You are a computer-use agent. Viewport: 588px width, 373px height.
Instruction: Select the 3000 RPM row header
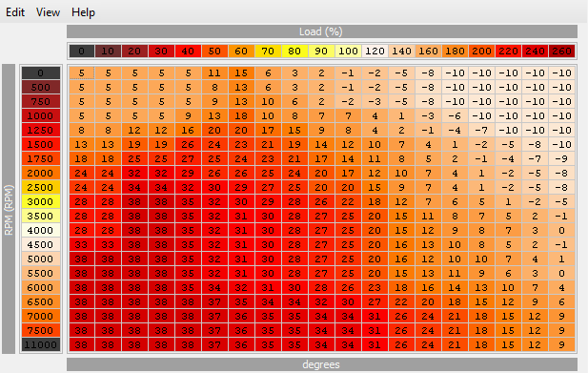point(40,202)
